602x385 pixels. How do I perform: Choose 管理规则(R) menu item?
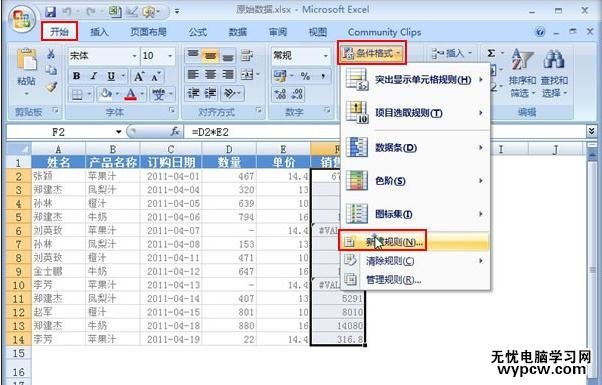tap(415, 280)
